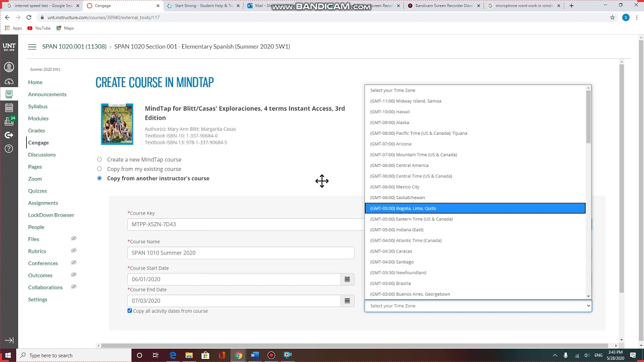Go to SPAN 1020.001 (11308) breadcrumb

(74, 46)
